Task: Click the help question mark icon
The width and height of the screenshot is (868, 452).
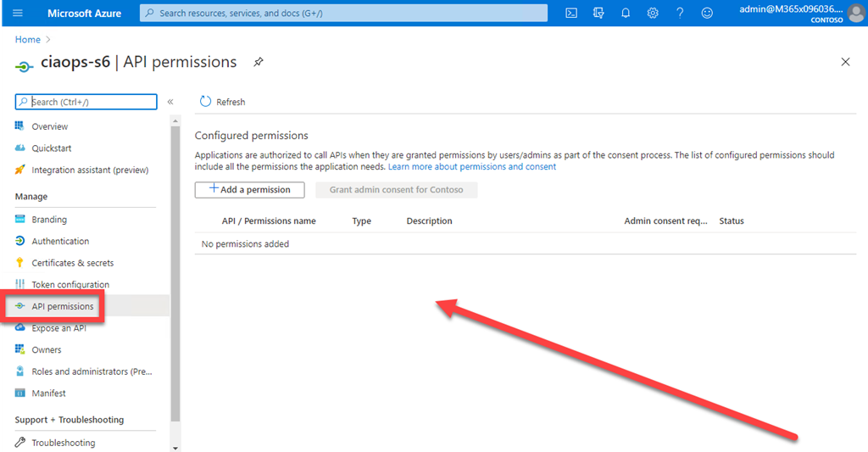Action: point(680,13)
